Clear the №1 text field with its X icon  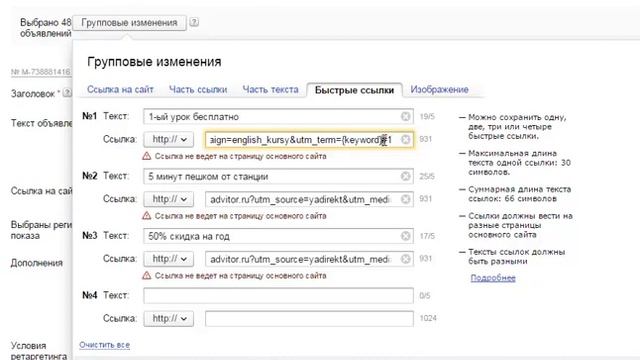405,117
